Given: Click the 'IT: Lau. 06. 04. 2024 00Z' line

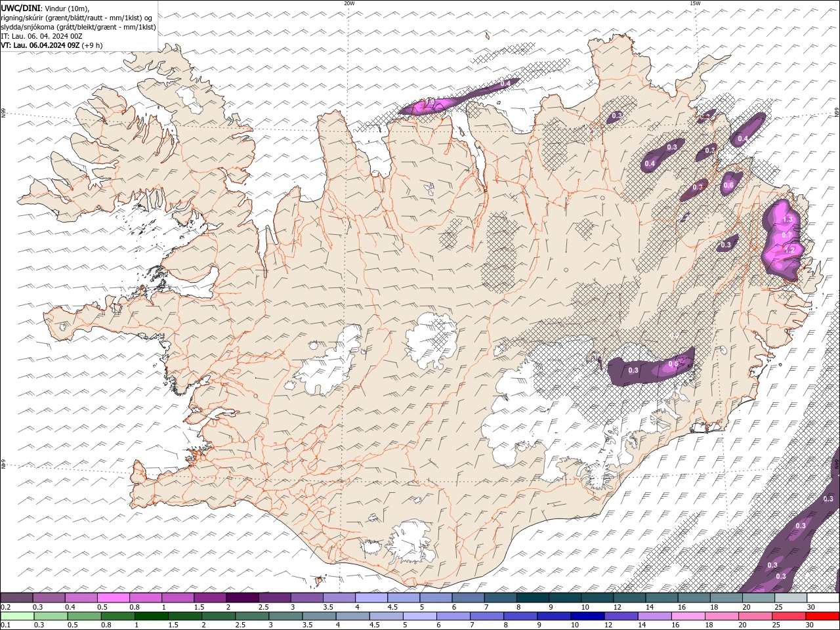Looking at the screenshot, I should (x=42, y=36).
